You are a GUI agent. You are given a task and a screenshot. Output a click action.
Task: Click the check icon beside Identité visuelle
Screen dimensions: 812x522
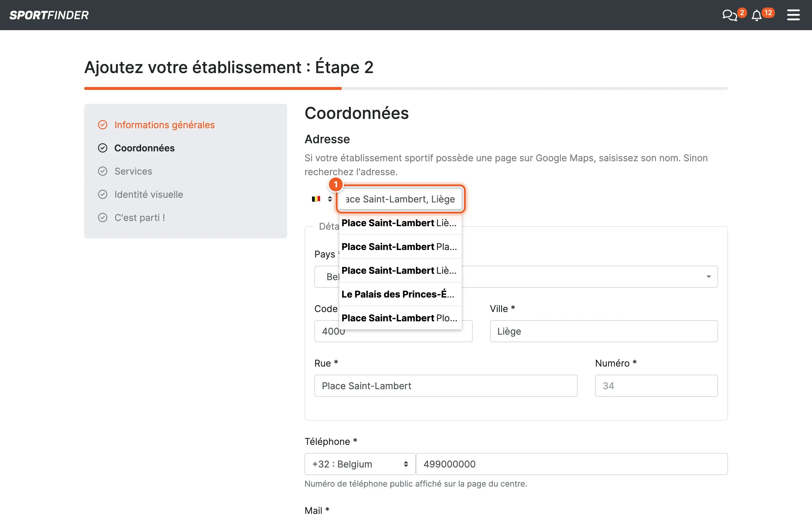pos(102,194)
